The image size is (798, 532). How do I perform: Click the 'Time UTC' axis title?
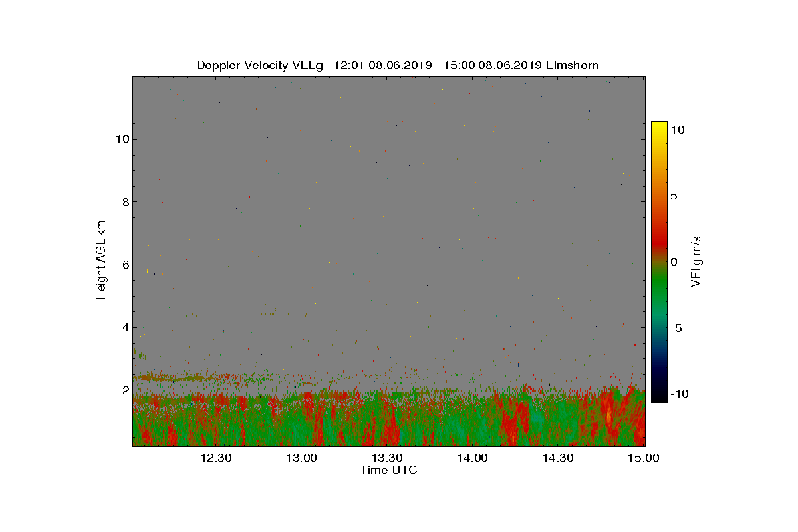coord(388,470)
